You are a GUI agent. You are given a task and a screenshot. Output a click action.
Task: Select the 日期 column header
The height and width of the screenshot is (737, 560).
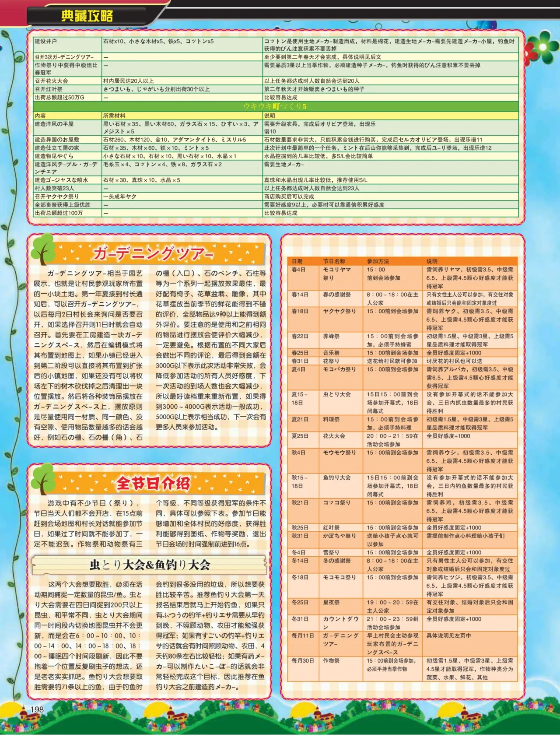tap(297, 261)
